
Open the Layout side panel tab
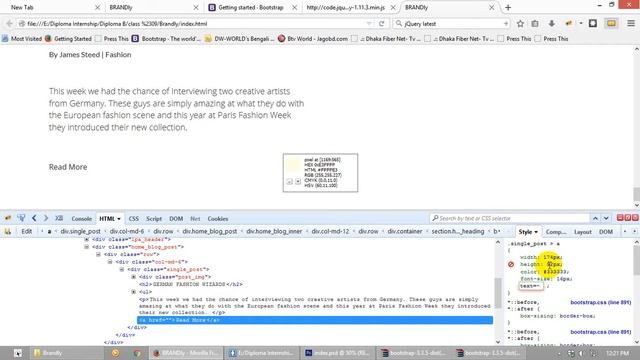(x=582, y=232)
